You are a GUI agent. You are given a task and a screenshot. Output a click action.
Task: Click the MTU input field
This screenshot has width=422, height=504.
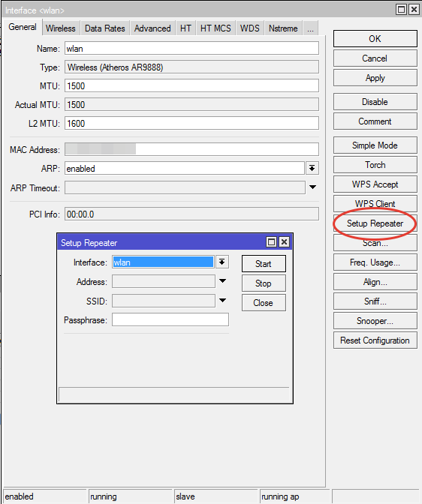pyautogui.click(x=191, y=85)
